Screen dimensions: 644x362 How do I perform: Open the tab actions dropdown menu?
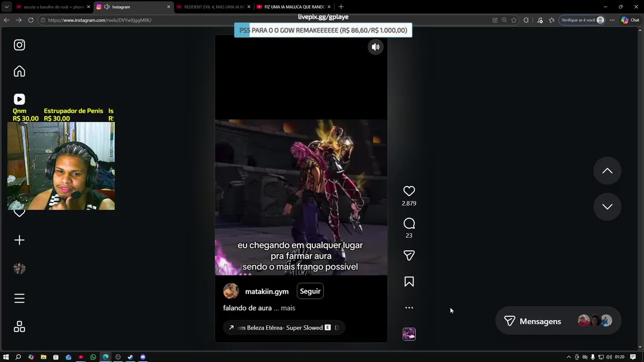pyautogui.click(x=6, y=7)
